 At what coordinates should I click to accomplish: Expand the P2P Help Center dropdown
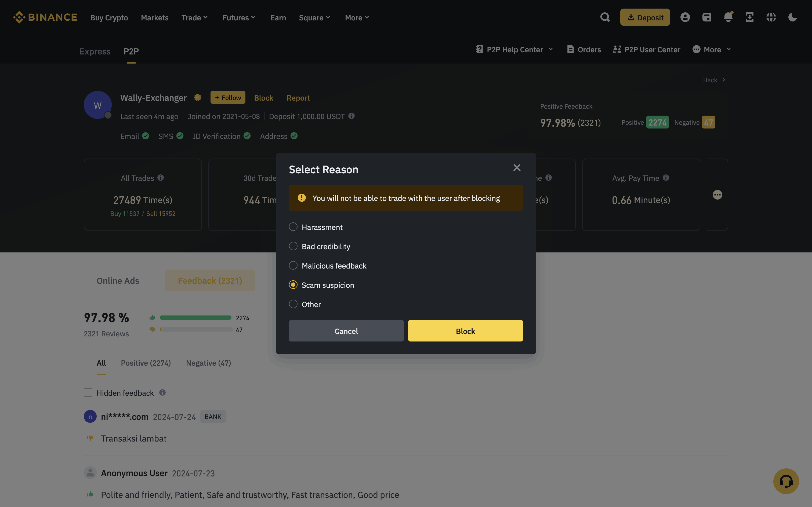coord(514,50)
